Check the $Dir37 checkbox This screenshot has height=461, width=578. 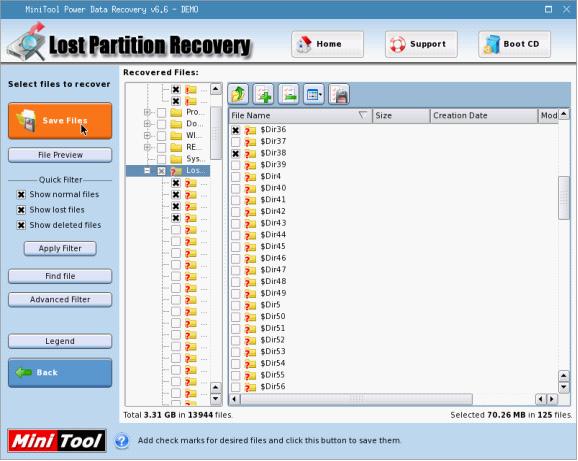(x=236, y=142)
